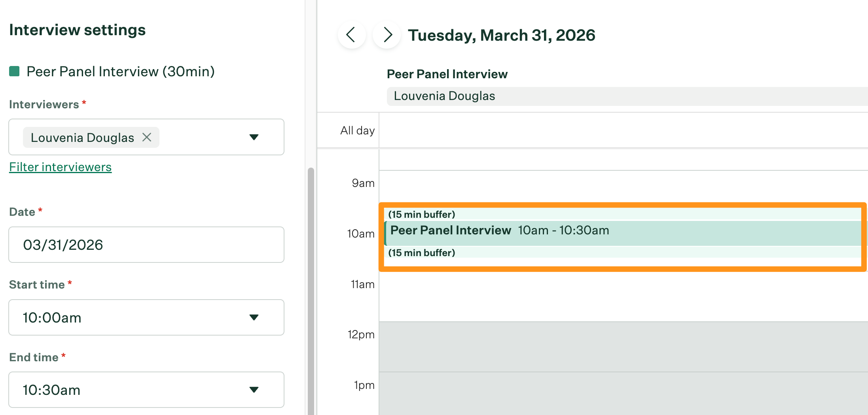Screen dimensions: 868x415
Task: Click the Tuesday, March 31, 2026 heading
Action: (x=502, y=35)
